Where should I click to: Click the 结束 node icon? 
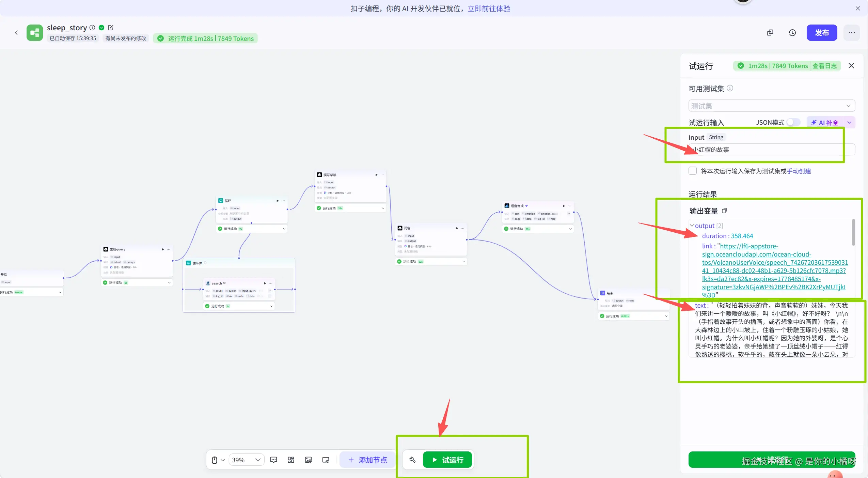click(x=603, y=293)
